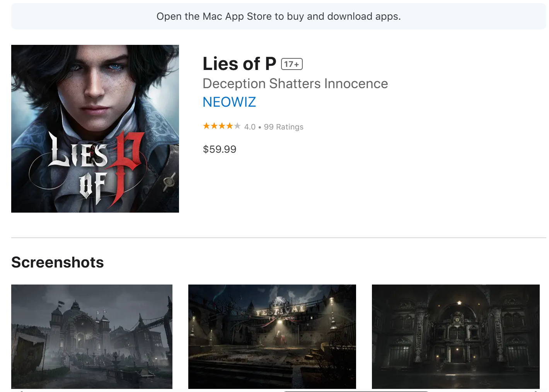The width and height of the screenshot is (549, 392).
Task: Click the 17+ age rating badge
Action: pyautogui.click(x=292, y=64)
